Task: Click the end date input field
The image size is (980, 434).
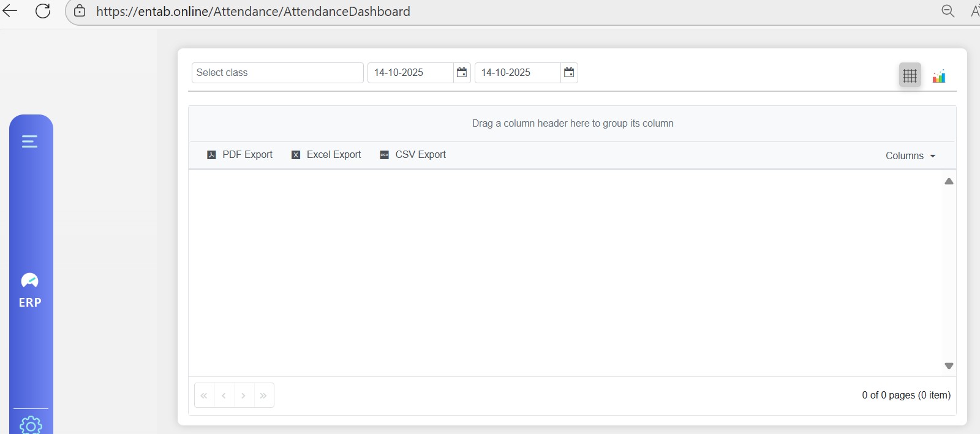Action: (x=517, y=73)
